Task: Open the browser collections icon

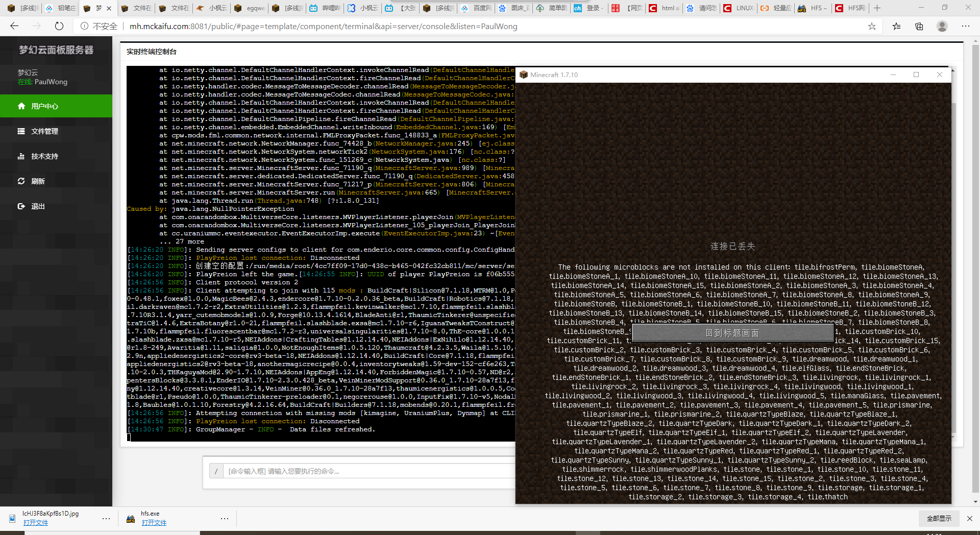Action: tap(919, 26)
